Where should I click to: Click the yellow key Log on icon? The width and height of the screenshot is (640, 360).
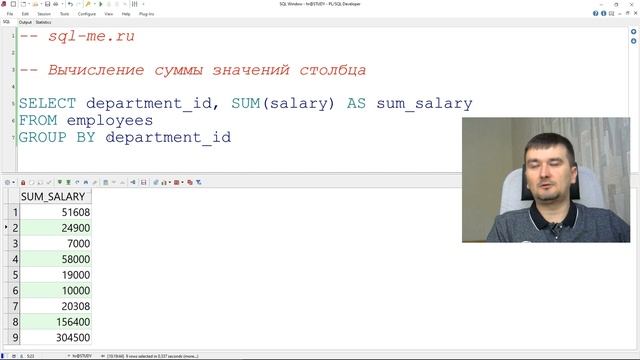[87, 4]
